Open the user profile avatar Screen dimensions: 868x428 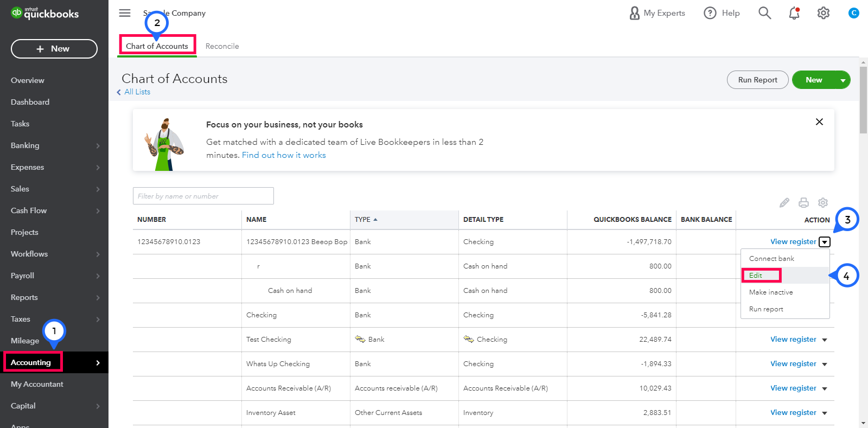coord(853,13)
